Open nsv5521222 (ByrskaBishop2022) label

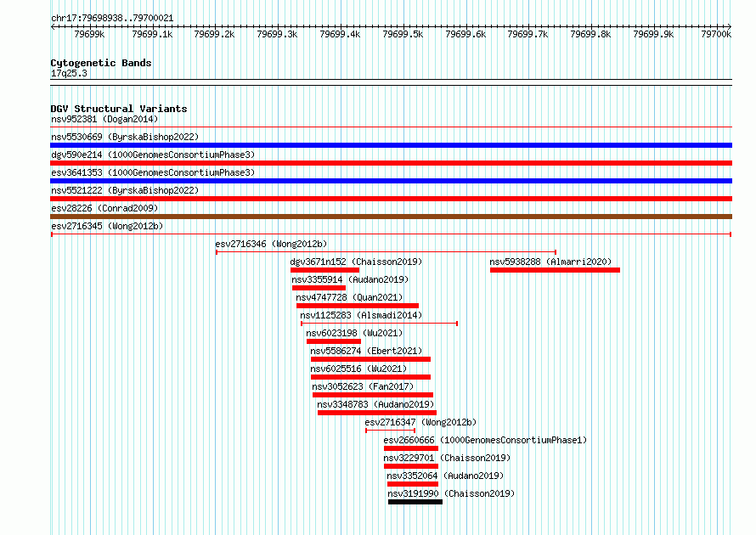tap(125, 190)
